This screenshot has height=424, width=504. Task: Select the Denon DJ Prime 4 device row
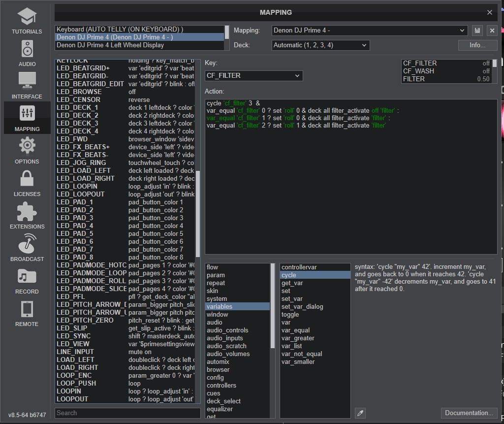[139, 37]
